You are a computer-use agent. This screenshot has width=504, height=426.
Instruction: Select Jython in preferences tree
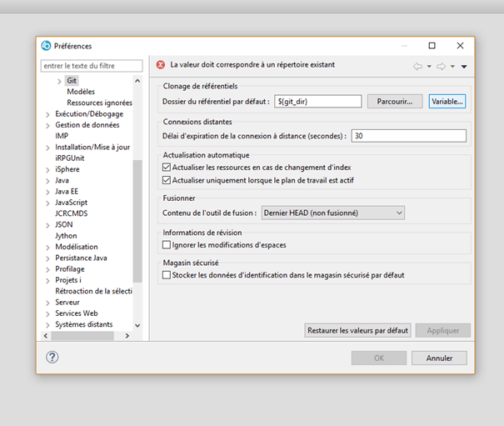tap(66, 236)
